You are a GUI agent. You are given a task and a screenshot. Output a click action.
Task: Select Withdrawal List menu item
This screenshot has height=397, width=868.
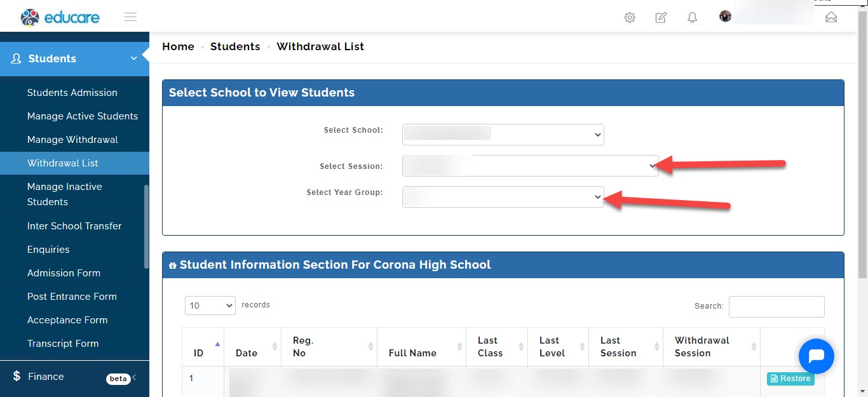(x=74, y=163)
